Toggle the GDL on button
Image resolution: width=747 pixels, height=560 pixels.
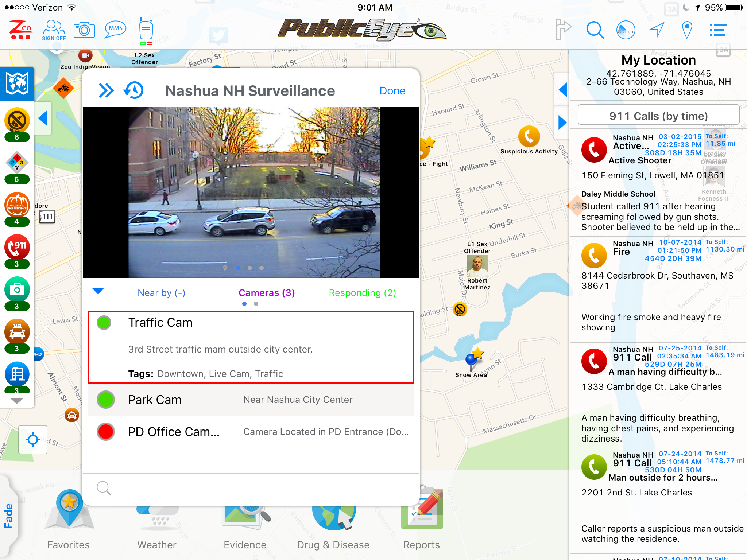tap(626, 30)
